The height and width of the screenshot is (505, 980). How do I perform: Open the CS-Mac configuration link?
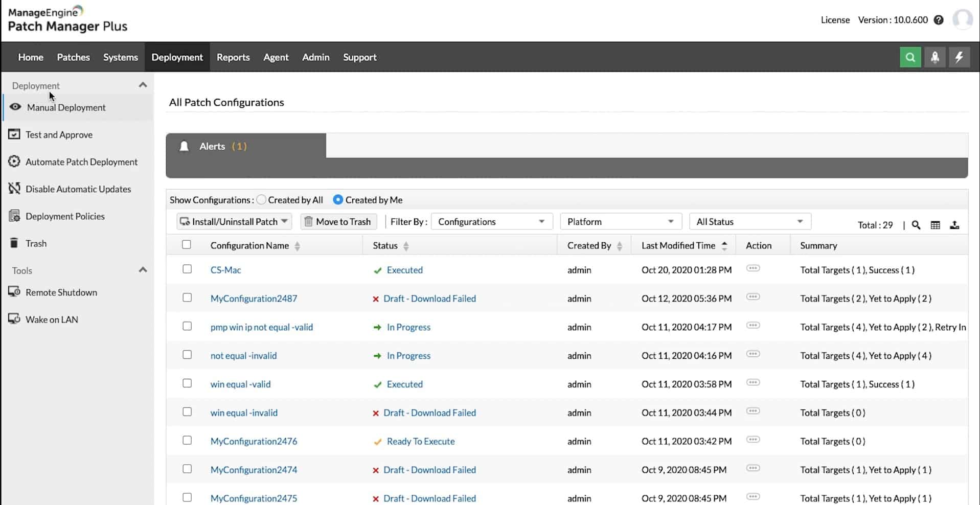(x=225, y=270)
